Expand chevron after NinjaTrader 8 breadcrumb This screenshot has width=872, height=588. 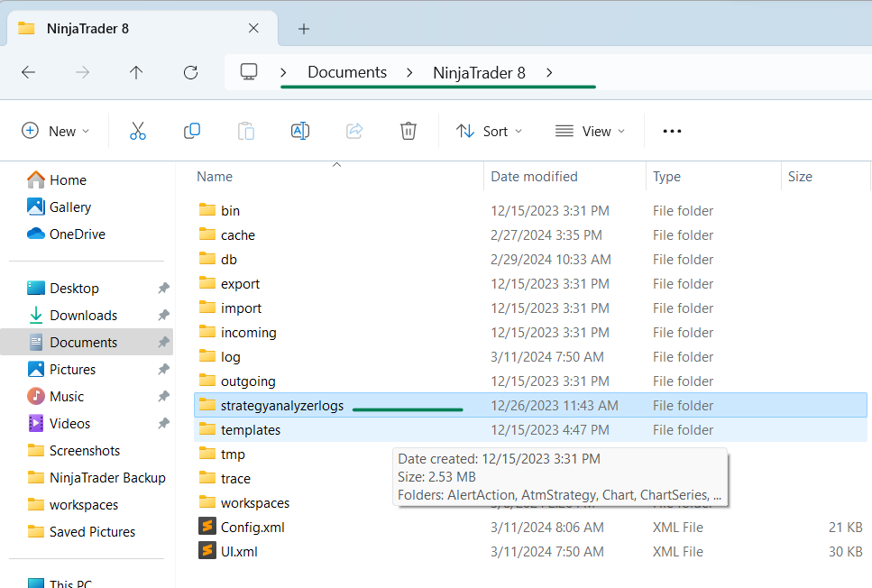pyautogui.click(x=549, y=72)
